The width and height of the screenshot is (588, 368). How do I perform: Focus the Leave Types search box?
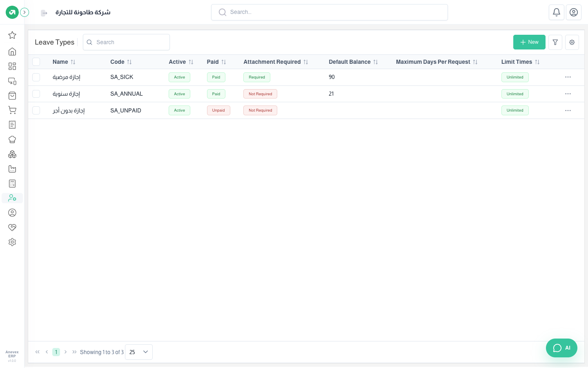click(x=126, y=42)
